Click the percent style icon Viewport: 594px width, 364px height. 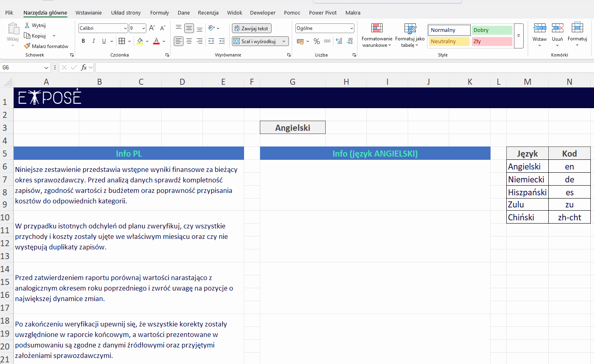[x=317, y=41]
